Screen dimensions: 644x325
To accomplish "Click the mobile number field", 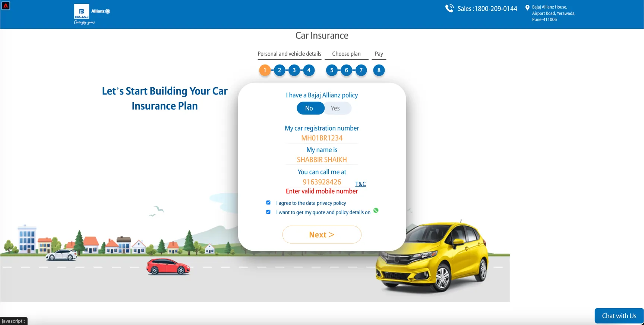I will pos(322,182).
